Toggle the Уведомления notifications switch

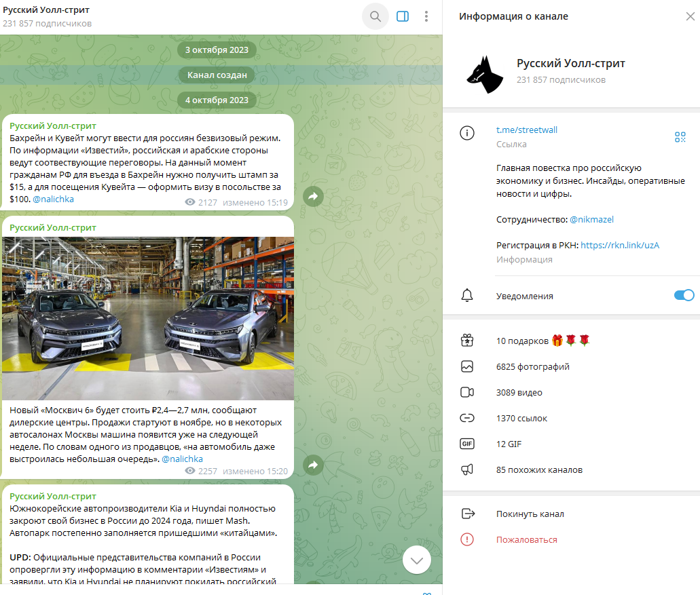pos(684,295)
